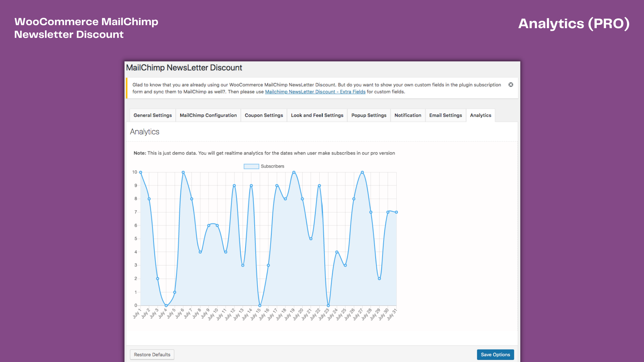
Task: Go to Look and Feel Settings tab
Action: click(317, 115)
